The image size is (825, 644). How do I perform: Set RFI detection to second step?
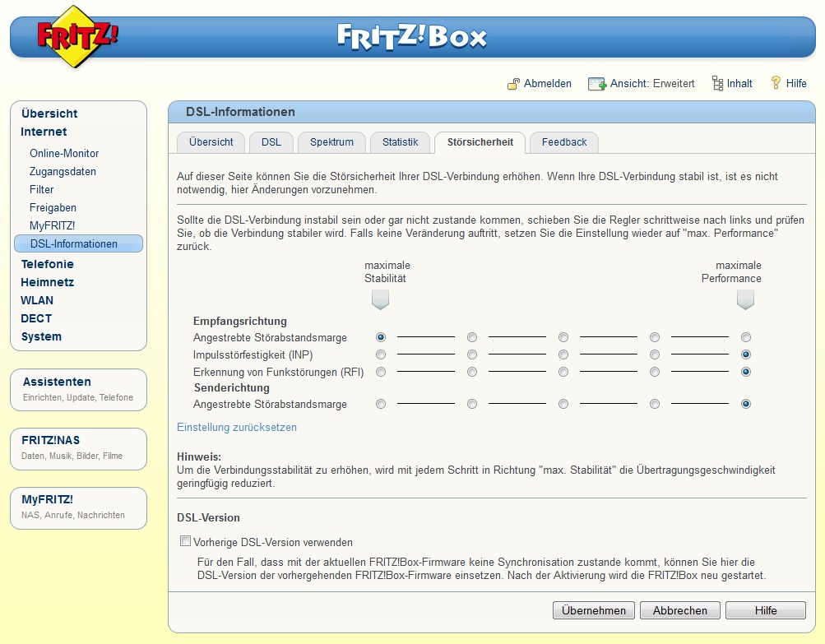[x=472, y=372]
